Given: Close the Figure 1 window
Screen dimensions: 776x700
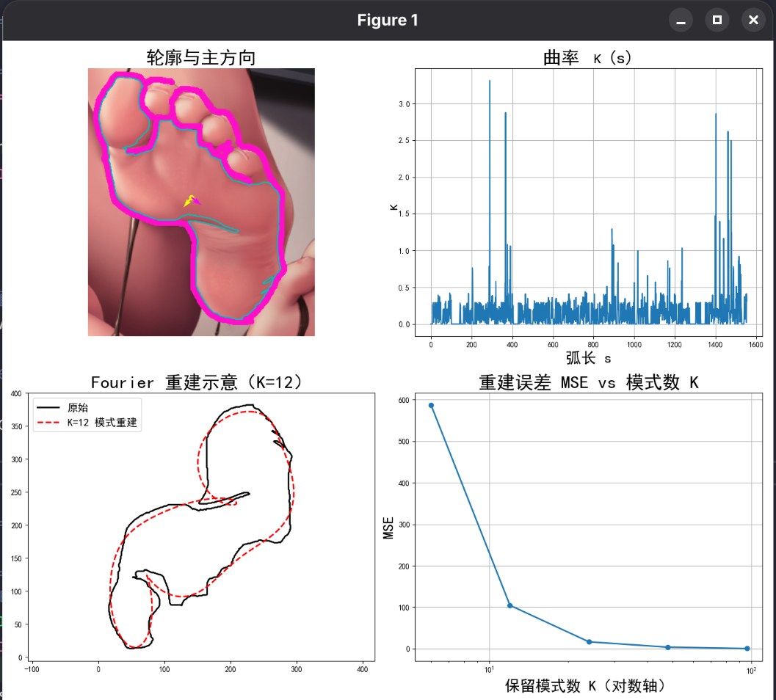Looking at the screenshot, I should click(x=753, y=21).
